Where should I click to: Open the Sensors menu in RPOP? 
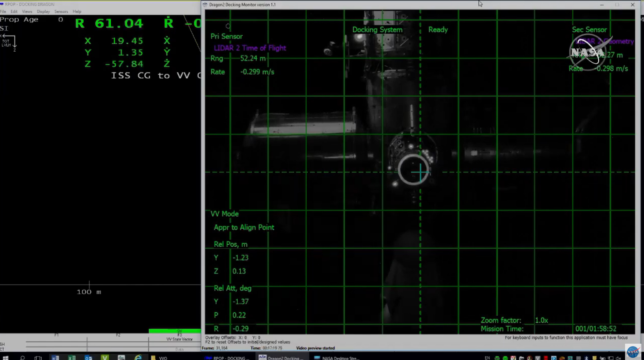pos(61,11)
